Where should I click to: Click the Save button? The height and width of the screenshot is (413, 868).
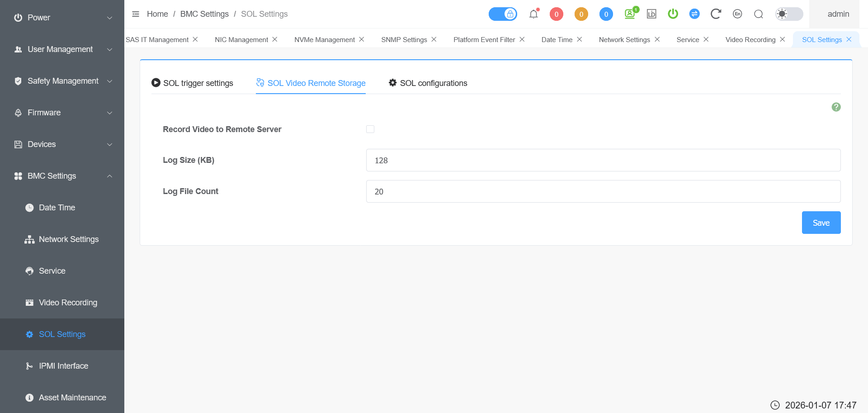821,223
